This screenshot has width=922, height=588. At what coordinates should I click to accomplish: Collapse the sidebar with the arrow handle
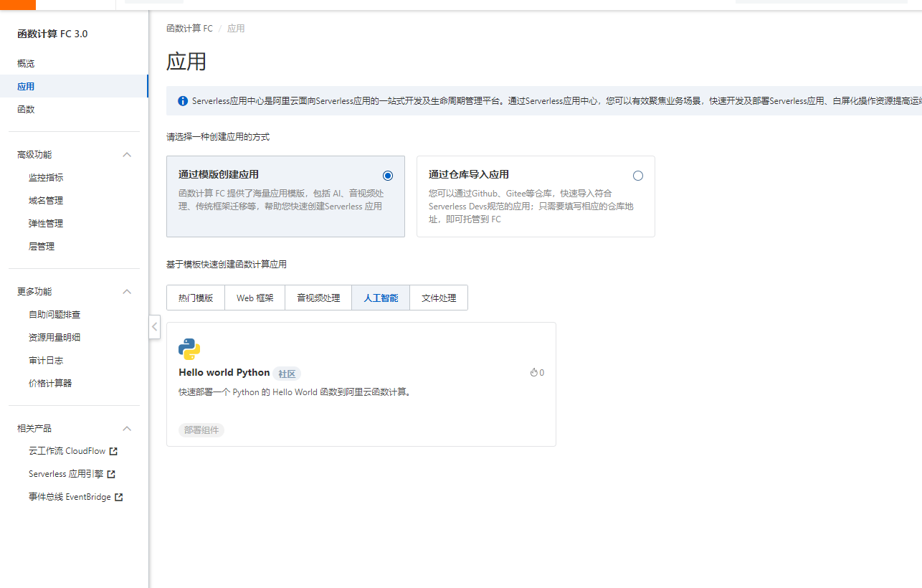coord(154,326)
